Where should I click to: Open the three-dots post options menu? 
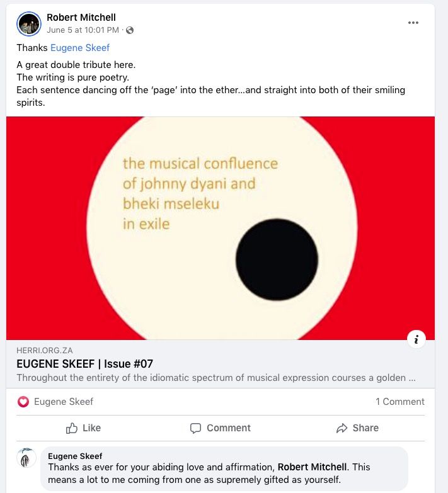tap(413, 23)
